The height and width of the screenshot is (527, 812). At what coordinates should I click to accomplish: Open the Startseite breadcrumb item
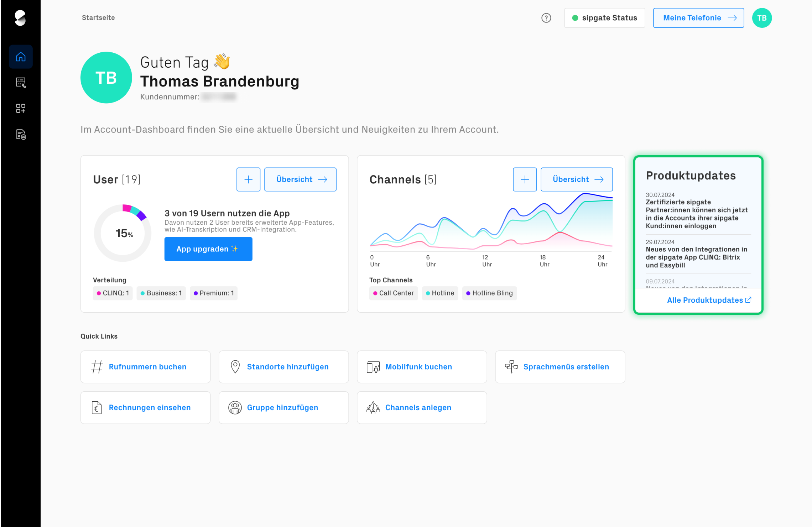tap(98, 17)
